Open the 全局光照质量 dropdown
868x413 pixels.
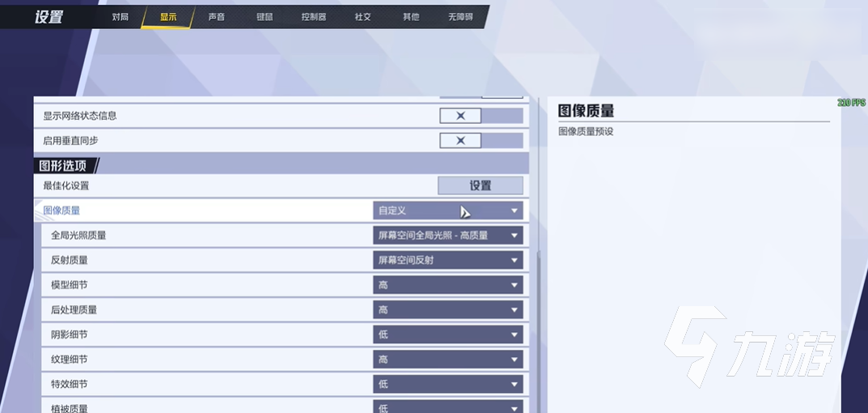coord(448,236)
